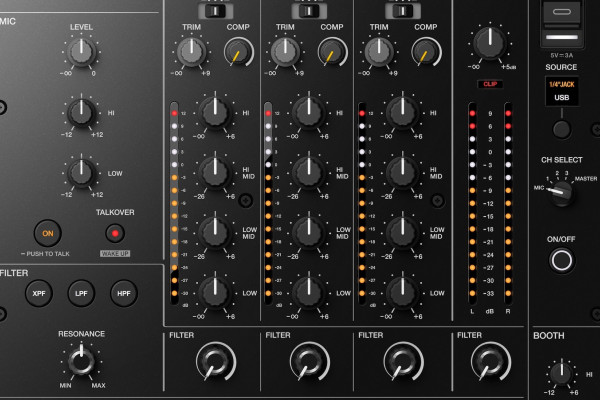Click the COMP knob on the left channel strip
600x400 pixels.
pos(239,52)
